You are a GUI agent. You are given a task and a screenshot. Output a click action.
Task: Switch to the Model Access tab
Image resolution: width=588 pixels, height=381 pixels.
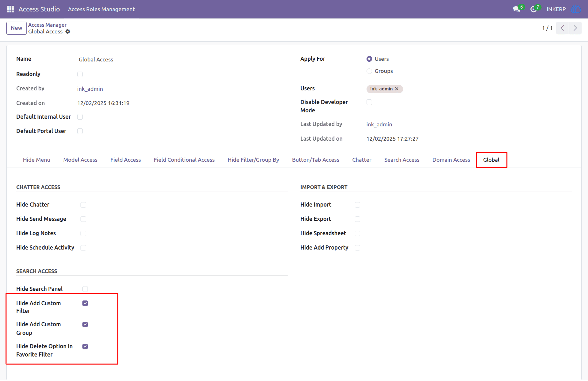coord(80,160)
